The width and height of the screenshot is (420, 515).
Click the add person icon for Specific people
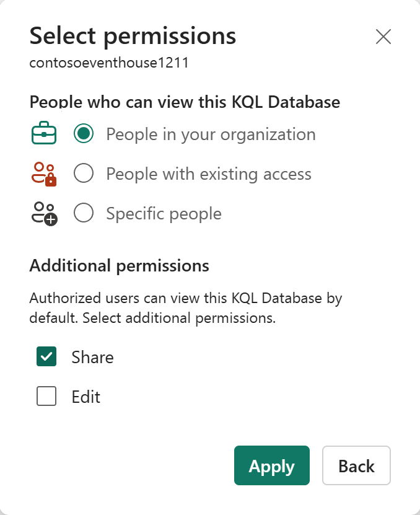pyautogui.click(x=43, y=213)
